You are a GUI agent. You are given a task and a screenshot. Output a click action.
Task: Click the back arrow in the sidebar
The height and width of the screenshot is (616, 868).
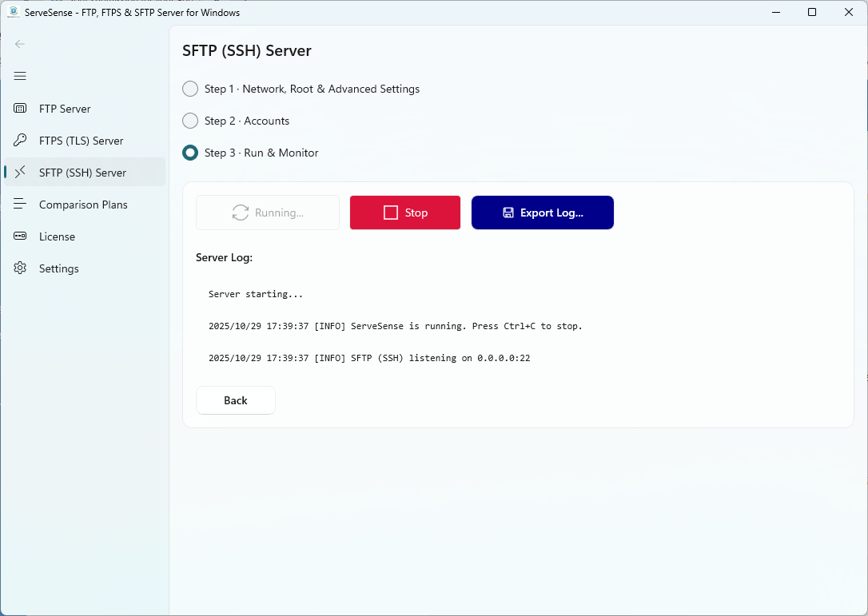pyautogui.click(x=20, y=44)
